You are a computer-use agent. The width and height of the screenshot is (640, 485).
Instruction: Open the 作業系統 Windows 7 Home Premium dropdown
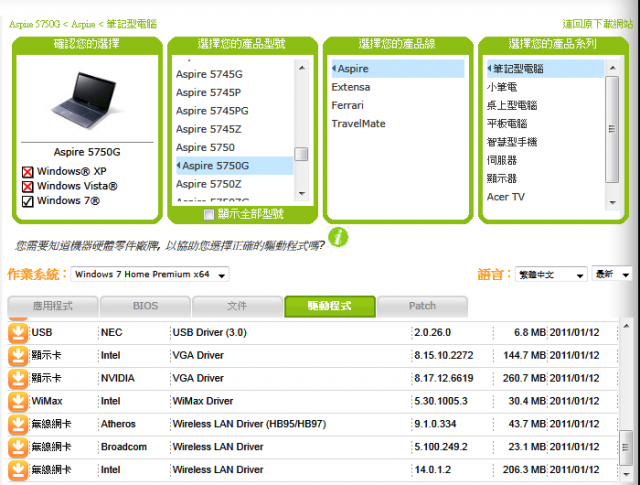pyautogui.click(x=150, y=274)
